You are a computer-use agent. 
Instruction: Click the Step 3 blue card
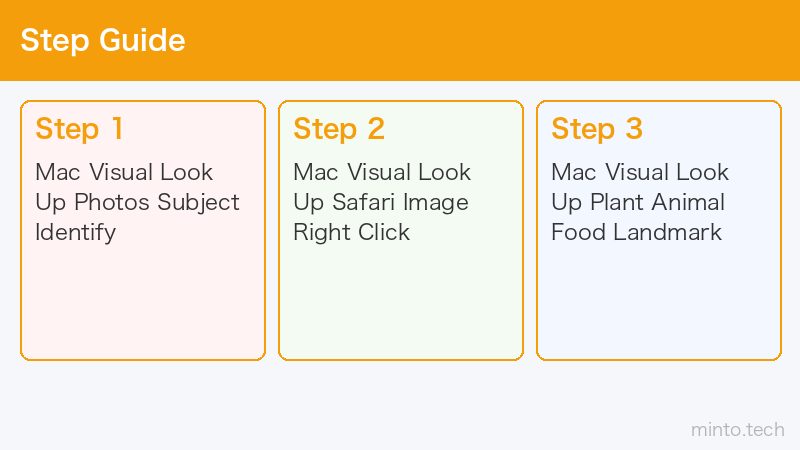click(659, 230)
